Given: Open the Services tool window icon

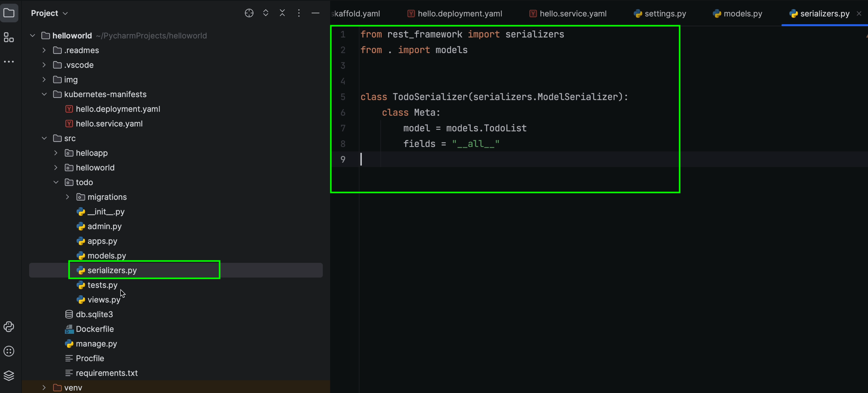Looking at the screenshot, I should 8,375.
